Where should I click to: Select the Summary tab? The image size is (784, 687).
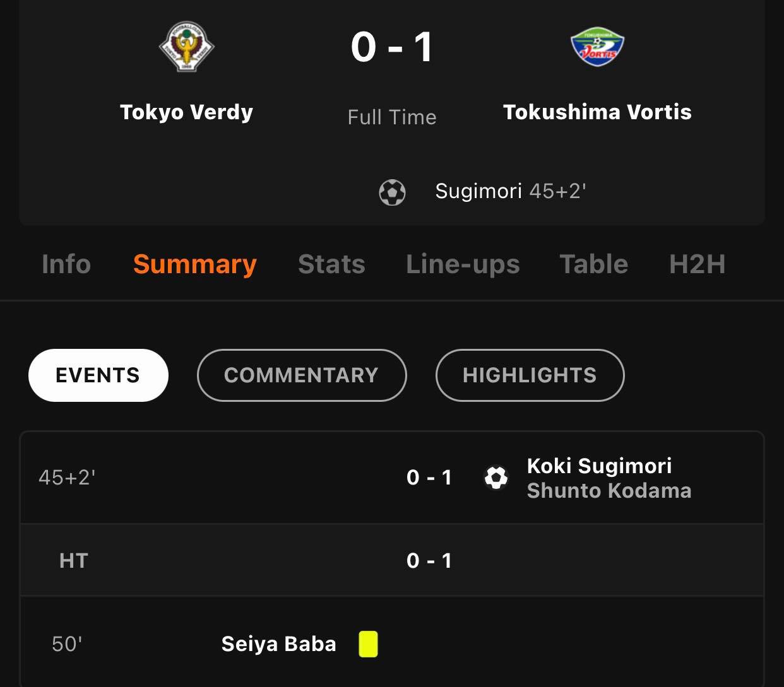[x=195, y=264]
